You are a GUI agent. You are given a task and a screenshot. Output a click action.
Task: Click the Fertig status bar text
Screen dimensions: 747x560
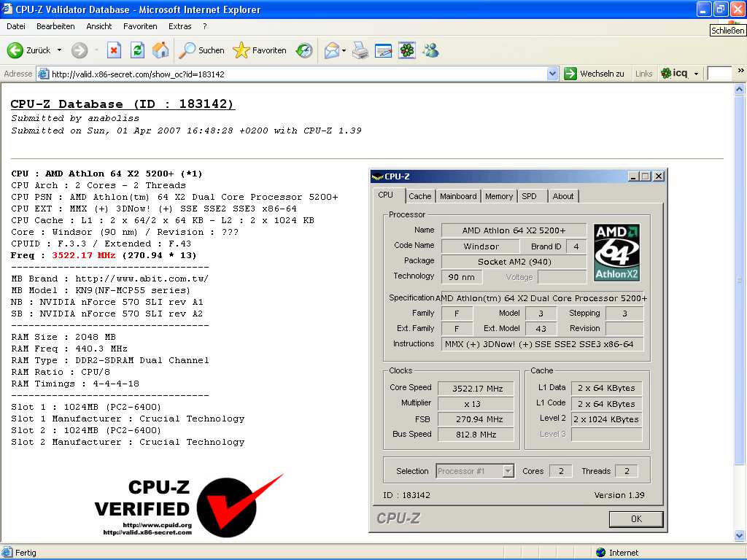point(26,553)
